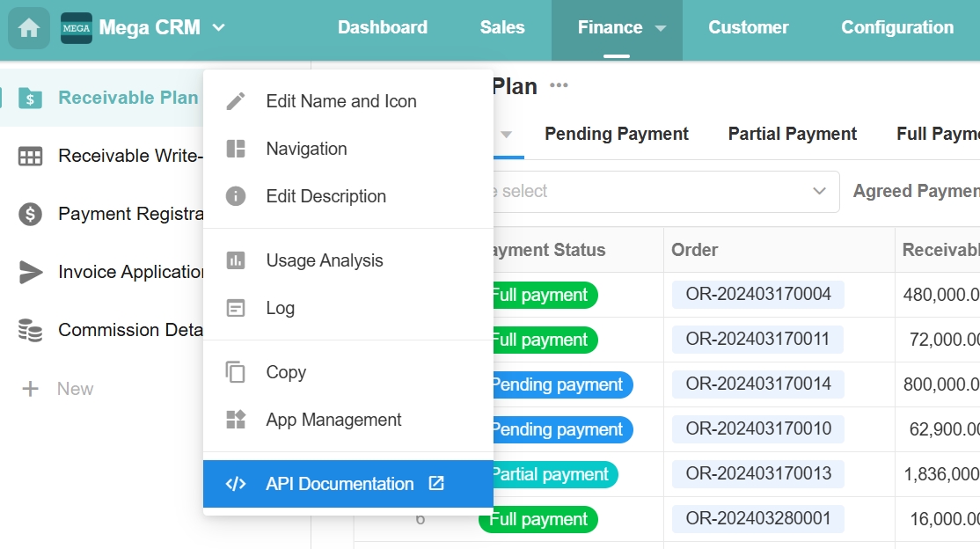Viewport: 980px width, 549px height.
Task: Switch to Full Payment view tab
Action: point(938,134)
